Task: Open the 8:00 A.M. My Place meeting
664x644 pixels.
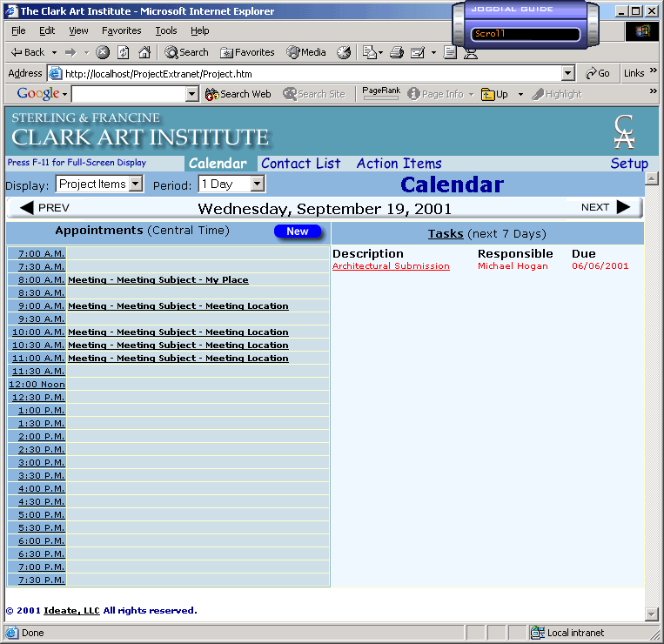Action: [x=158, y=280]
